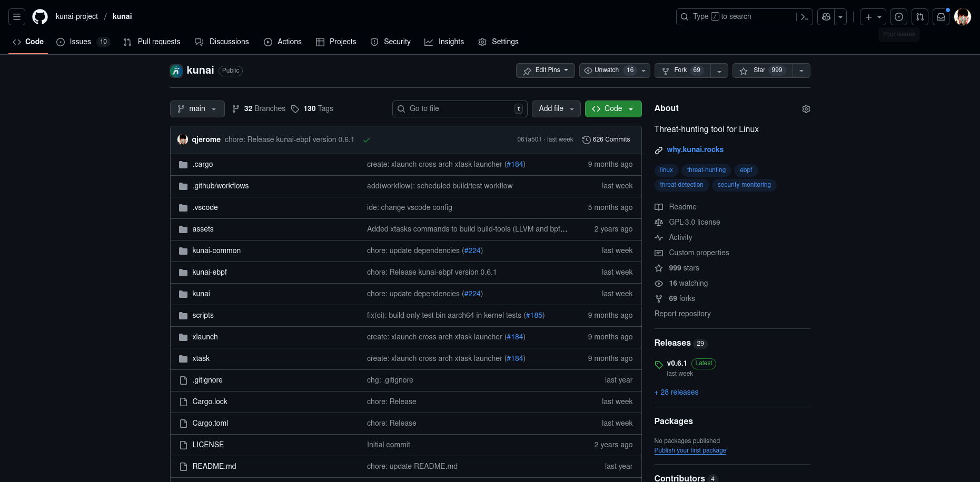The height and width of the screenshot is (482, 980).
Task: Click the green commit status checkmark
Action: (367, 140)
